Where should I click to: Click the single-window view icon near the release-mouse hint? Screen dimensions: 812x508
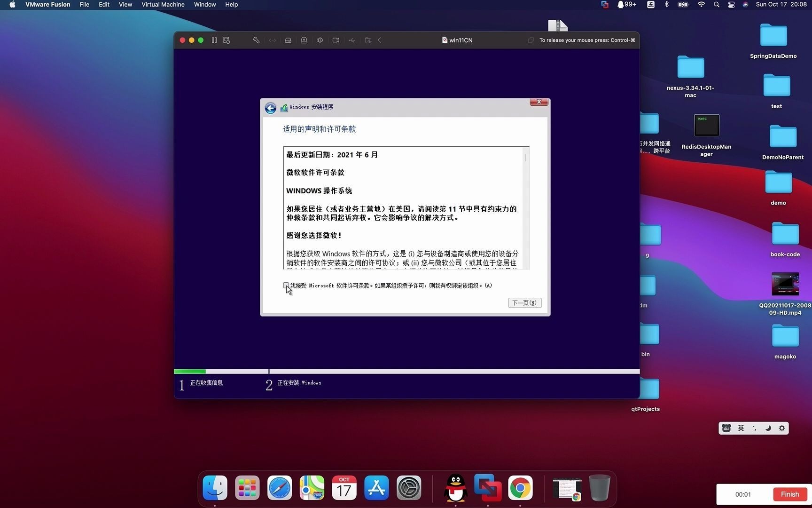tap(531, 40)
